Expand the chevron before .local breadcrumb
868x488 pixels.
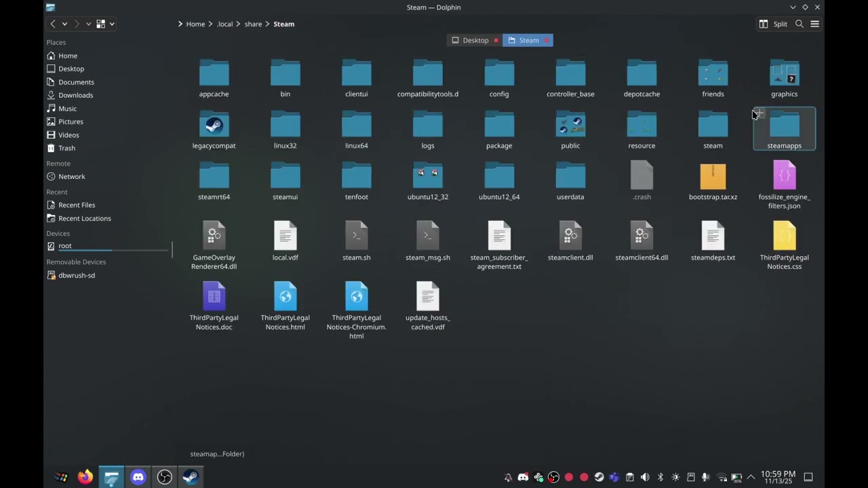[x=211, y=24]
